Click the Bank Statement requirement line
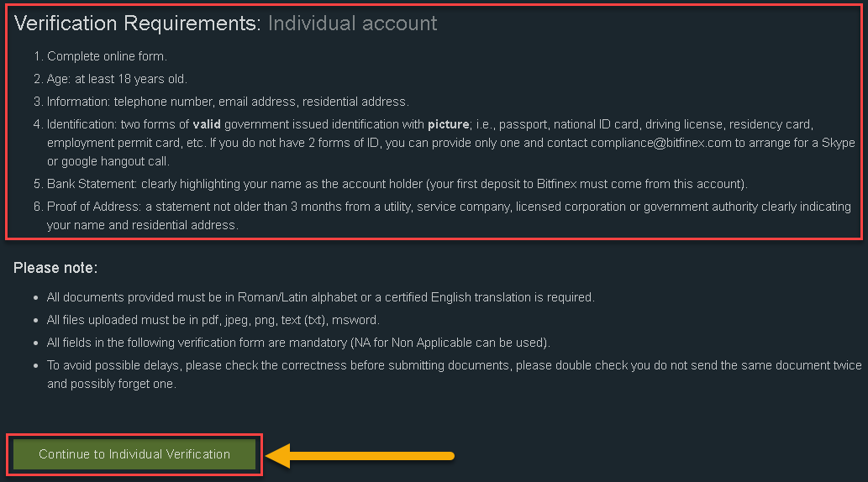This screenshot has width=868, height=482. (397, 184)
